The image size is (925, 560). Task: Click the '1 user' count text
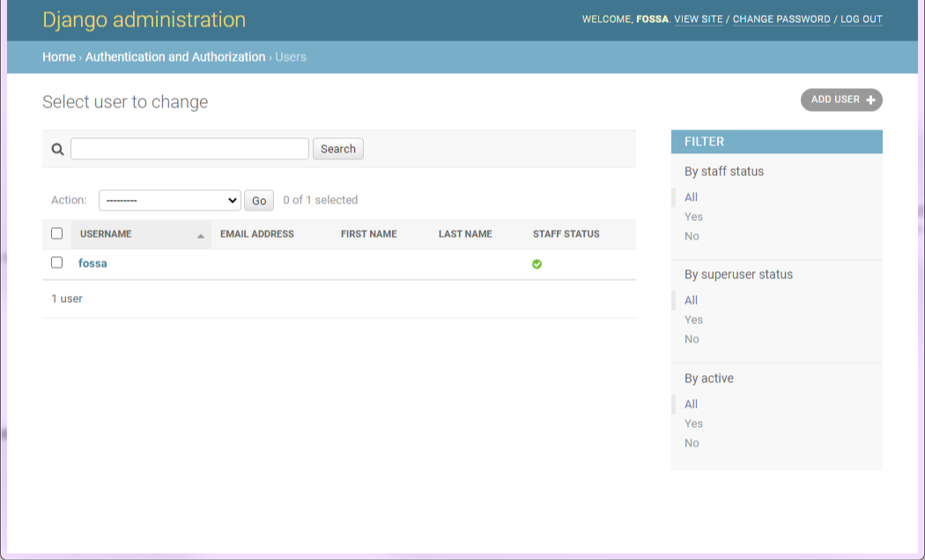point(67,298)
